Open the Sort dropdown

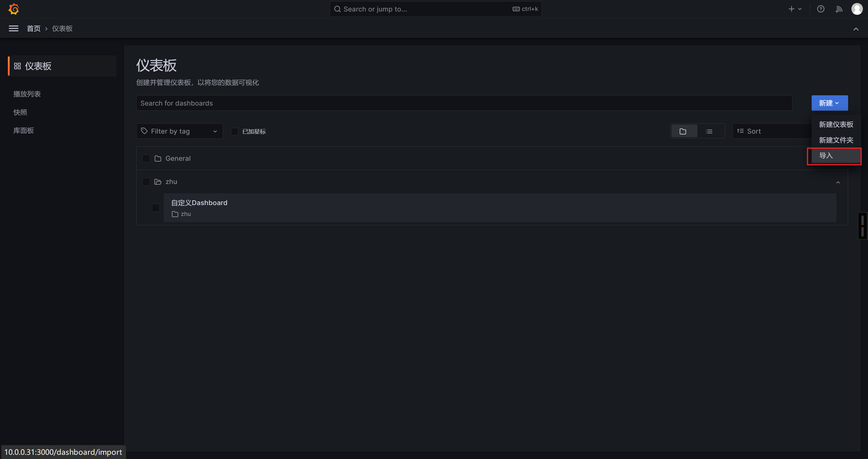point(772,131)
